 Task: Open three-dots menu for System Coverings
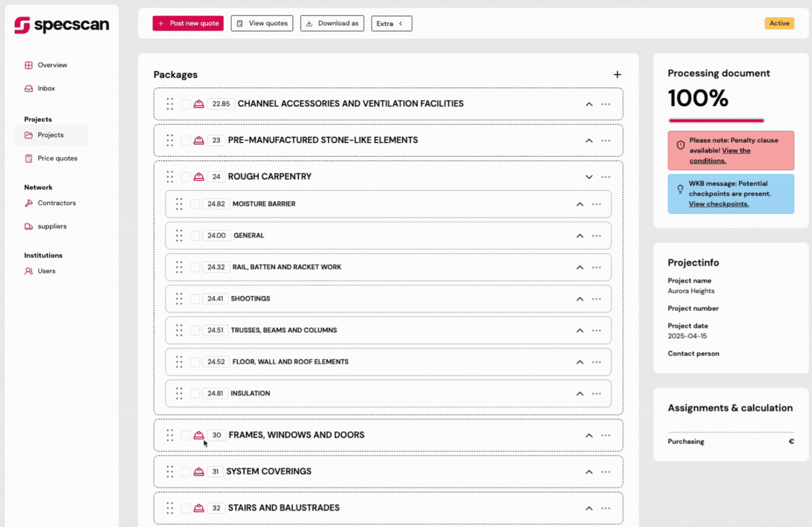pyautogui.click(x=606, y=472)
